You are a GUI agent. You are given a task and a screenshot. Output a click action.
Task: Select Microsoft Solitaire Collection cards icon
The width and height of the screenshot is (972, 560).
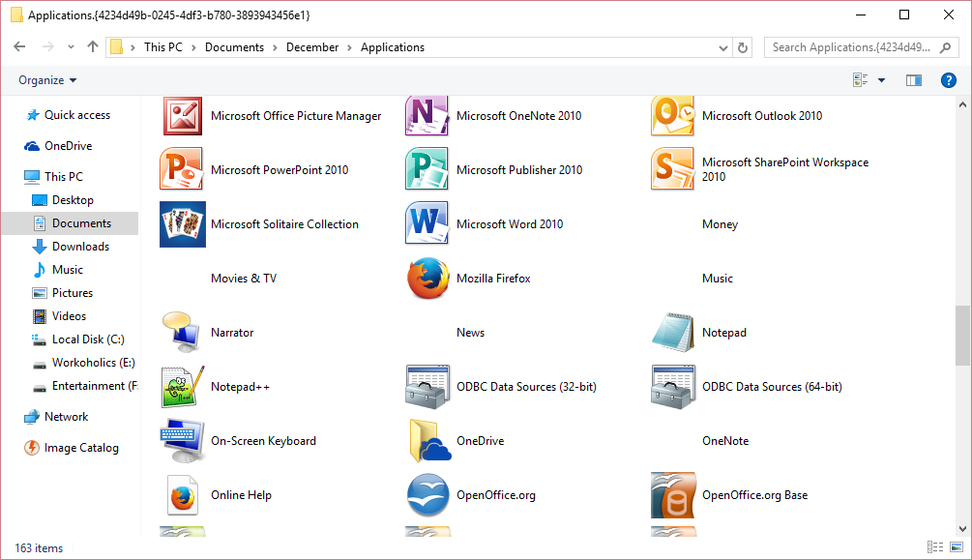point(182,223)
